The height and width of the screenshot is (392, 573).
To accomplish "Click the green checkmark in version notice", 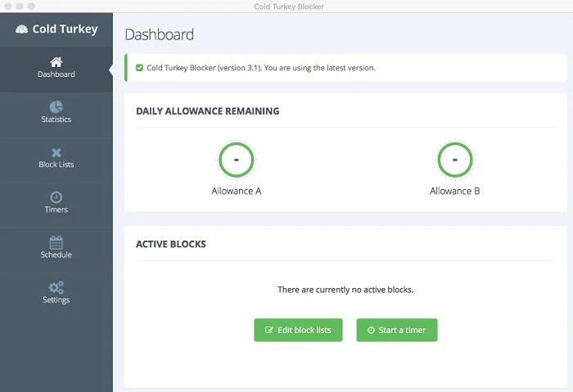I will 139,68.
